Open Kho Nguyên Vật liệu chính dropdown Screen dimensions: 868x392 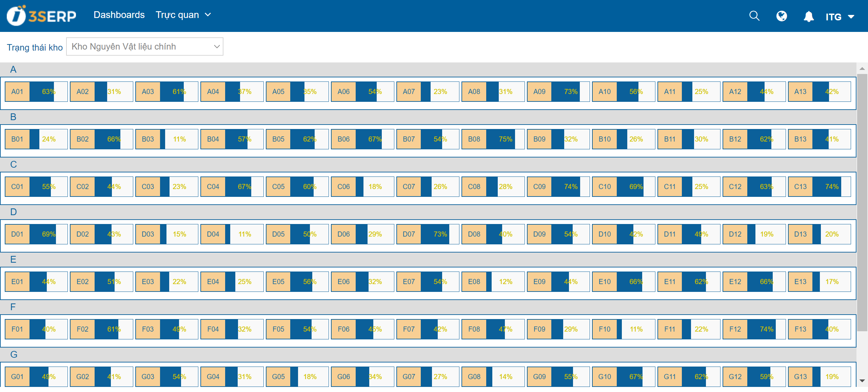pos(144,46)
